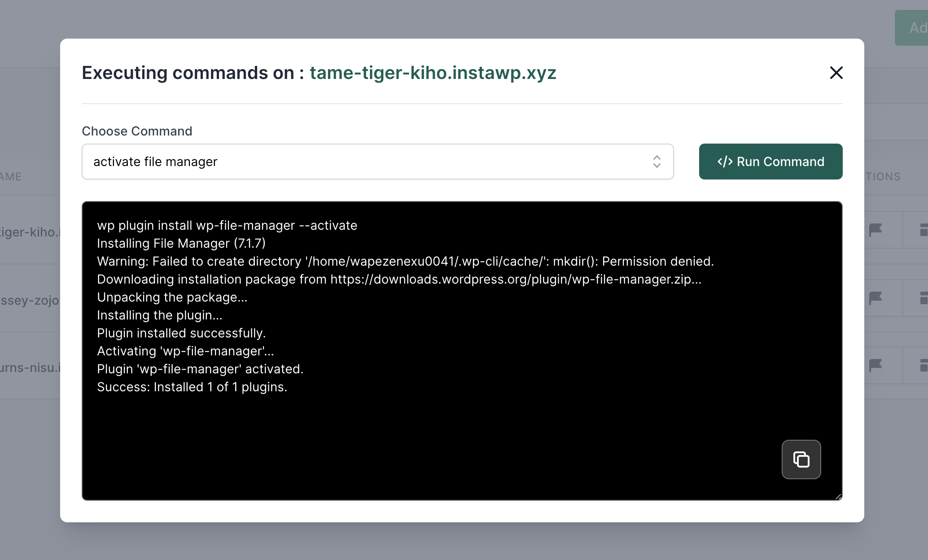Open the Choose Command dropdown

tap(377, 162)
